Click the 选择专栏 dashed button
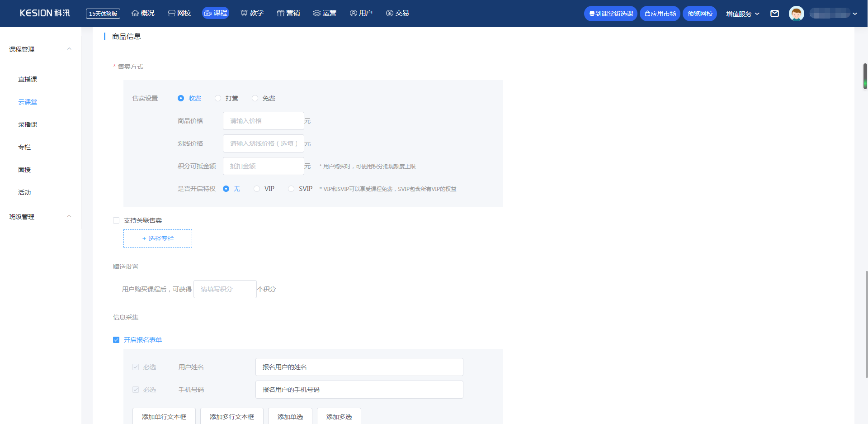868x424 pixels. 158,238
